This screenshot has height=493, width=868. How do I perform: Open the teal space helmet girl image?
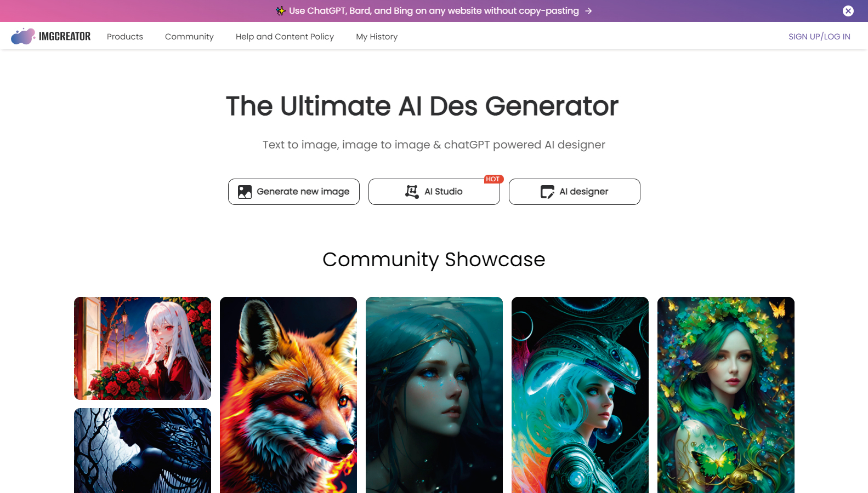580,395
